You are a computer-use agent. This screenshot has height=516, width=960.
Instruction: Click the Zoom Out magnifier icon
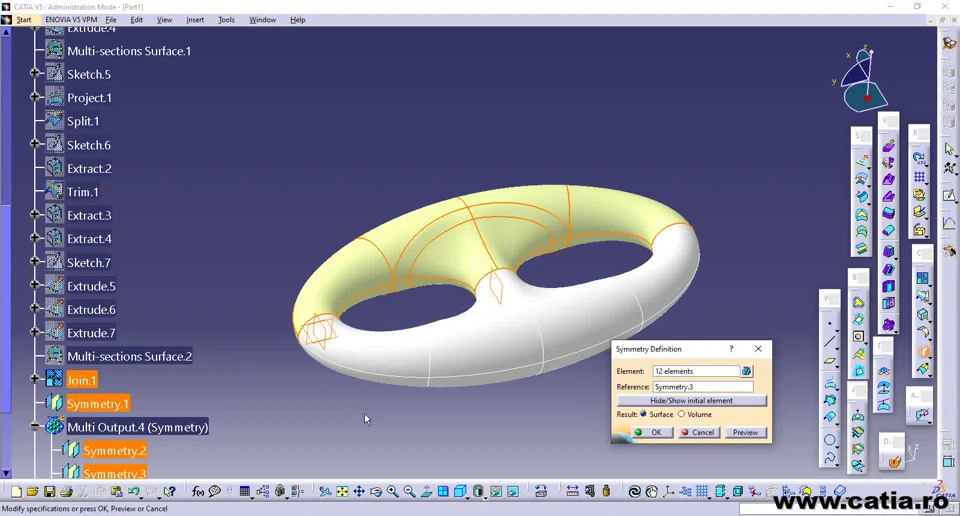409,492
